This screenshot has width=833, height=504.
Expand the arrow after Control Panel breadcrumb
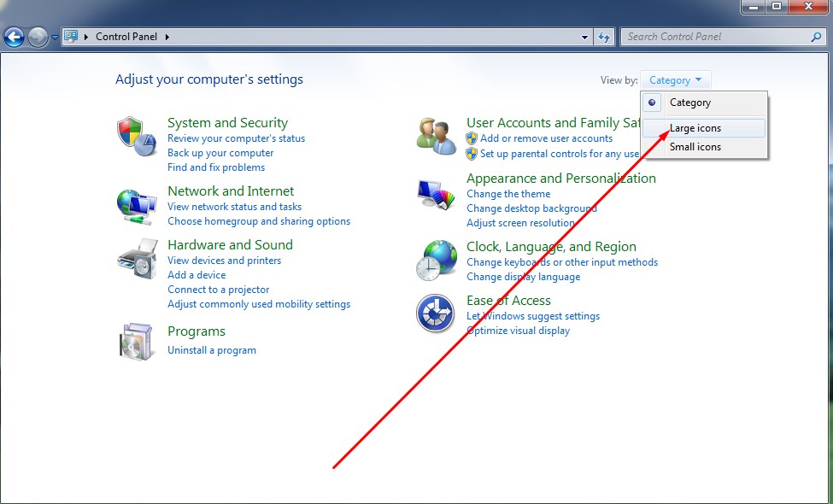click(167, 37)
